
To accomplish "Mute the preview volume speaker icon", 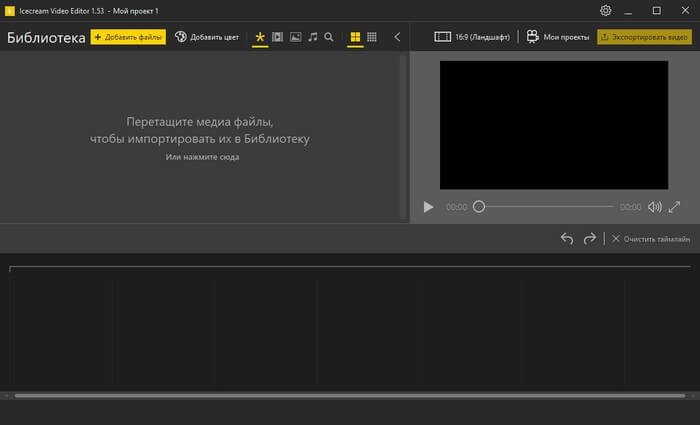I will click(x=654, y=207).
